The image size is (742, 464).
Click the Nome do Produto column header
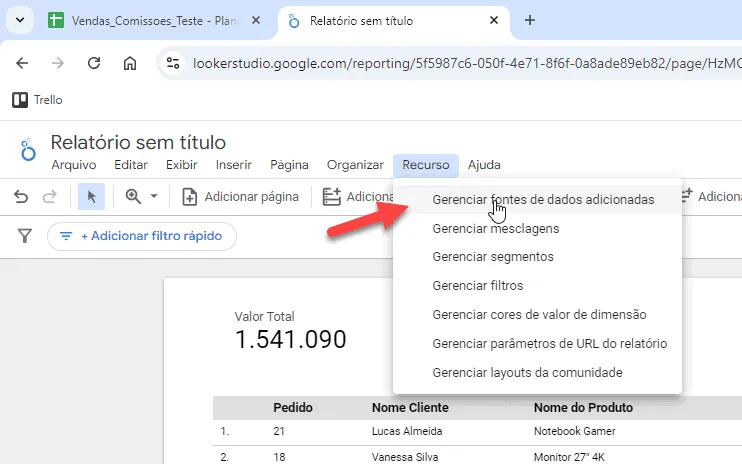[583, 408]
